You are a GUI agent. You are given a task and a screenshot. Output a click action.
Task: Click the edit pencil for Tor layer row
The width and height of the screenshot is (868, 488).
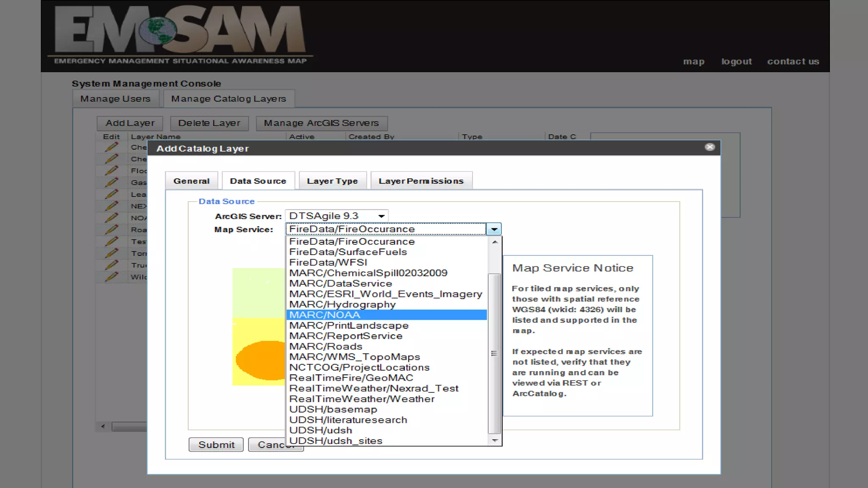pyautogui.click(x=111, y=253)
